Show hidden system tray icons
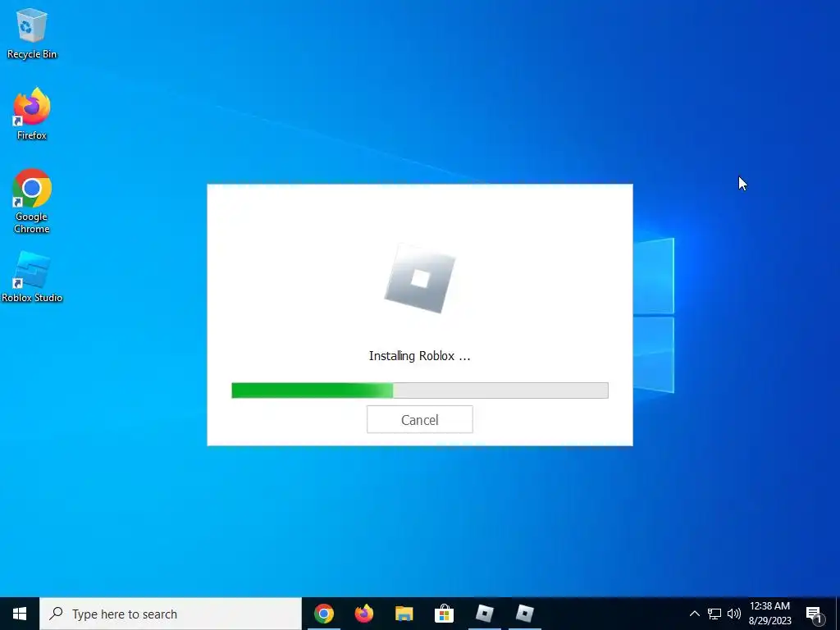Viewport: 840px width, 630px height. point(694,614)
